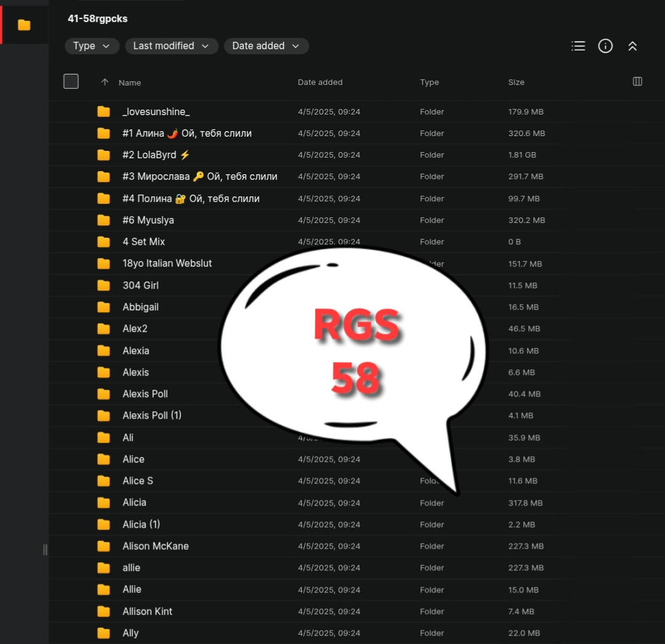Click the 4 Set Mix folder icon

point(103,242)
